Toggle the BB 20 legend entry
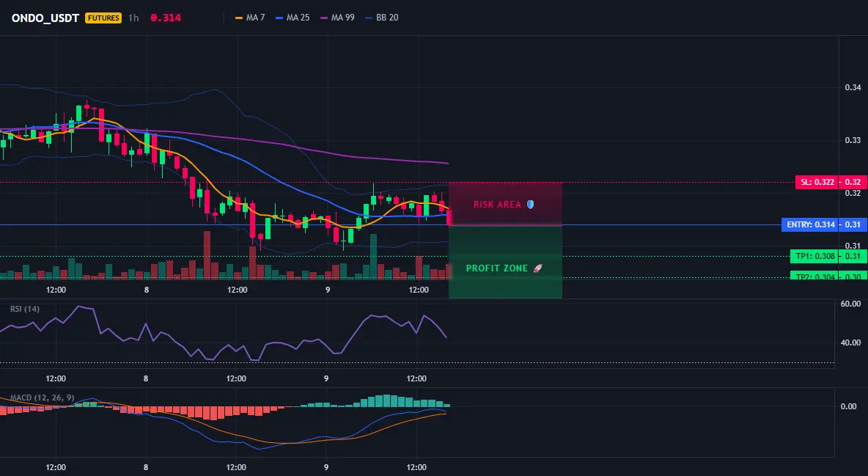The width and height of the screenshot is (868, 476). [x=382, y=18]
